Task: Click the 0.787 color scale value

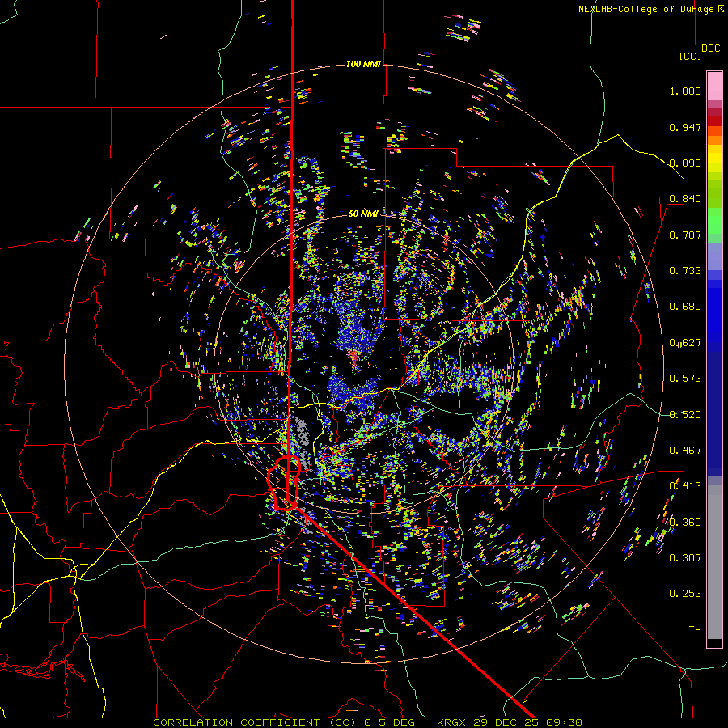Action: [x=685, y=235]
